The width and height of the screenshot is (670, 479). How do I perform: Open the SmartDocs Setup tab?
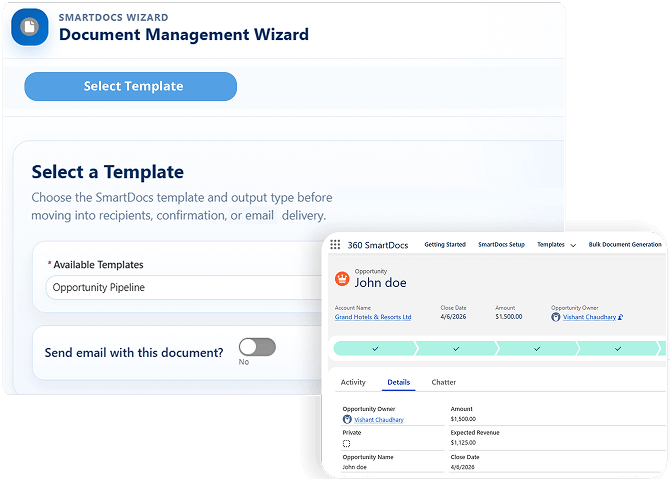click(x=501, y=244)
